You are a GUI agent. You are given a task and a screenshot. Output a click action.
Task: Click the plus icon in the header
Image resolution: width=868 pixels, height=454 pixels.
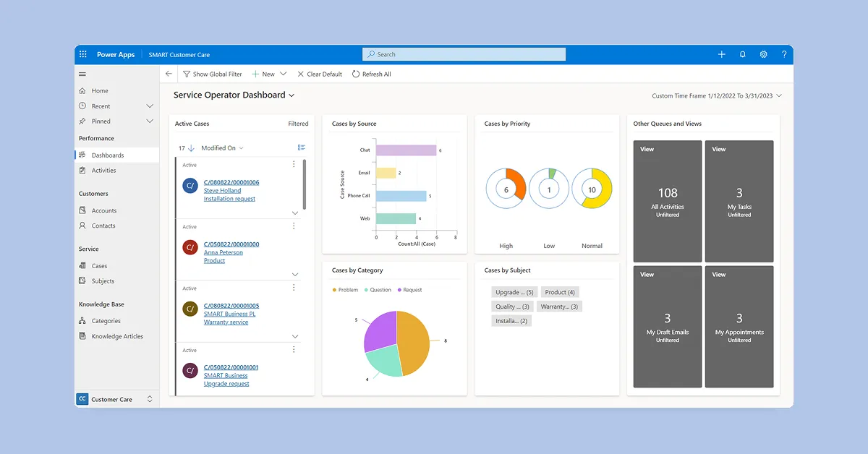pyautogui.click(x=721, y=54)
